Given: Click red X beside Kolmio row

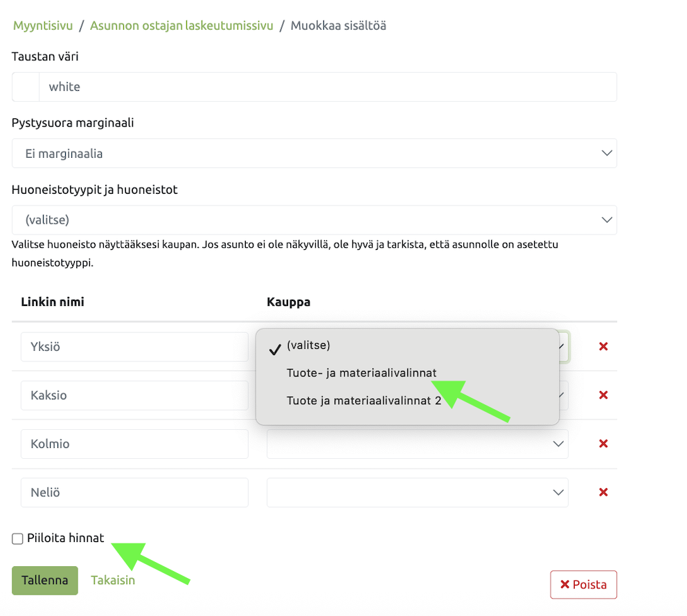Looking at the screenshot, I should pyautogui.click(x=603, y=444).
